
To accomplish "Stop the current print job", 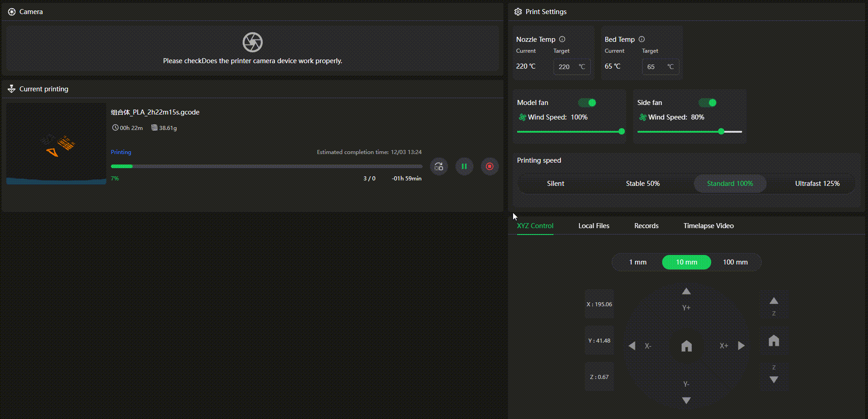I will coord(489,166).
